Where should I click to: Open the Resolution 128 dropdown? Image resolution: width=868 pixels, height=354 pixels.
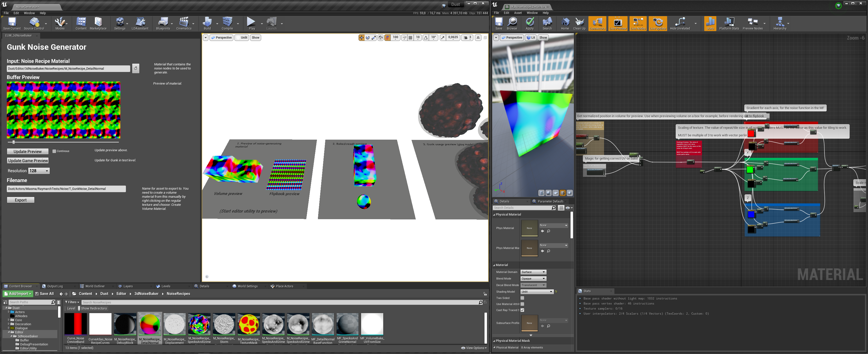click(x=39, y=171)
